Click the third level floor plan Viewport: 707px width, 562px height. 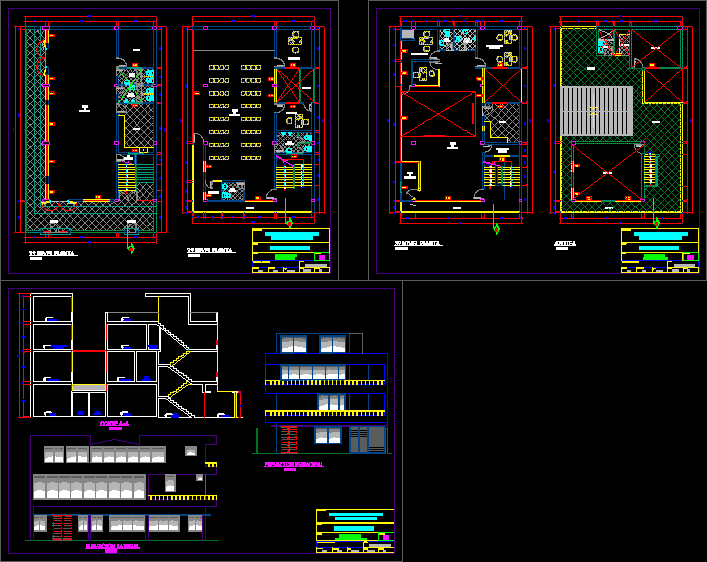pos(458,120)
